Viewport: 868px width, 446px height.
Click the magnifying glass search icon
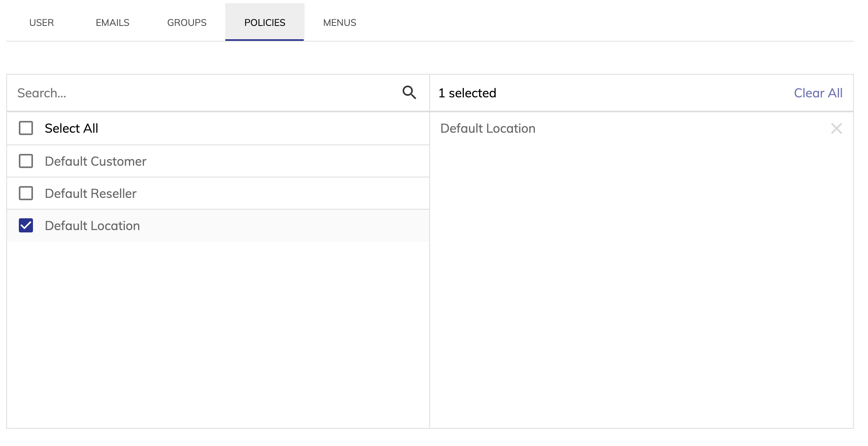click(409, 93)
